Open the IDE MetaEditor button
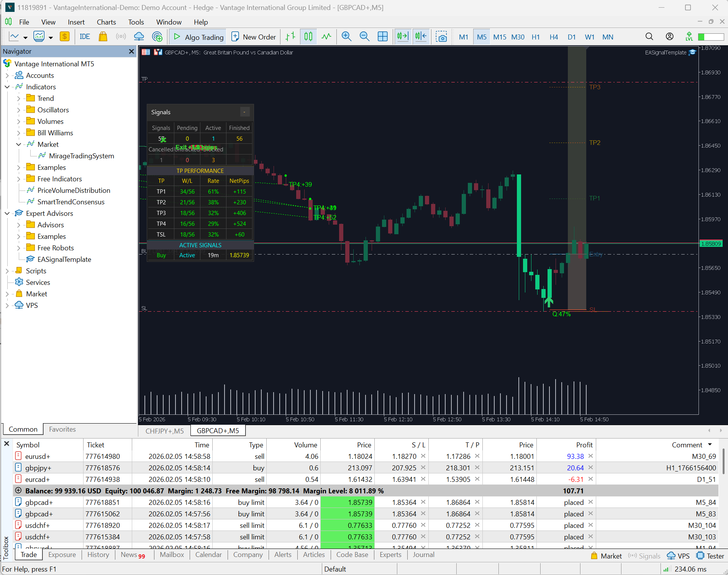728x575 pixels. click(x=85, y=37)
